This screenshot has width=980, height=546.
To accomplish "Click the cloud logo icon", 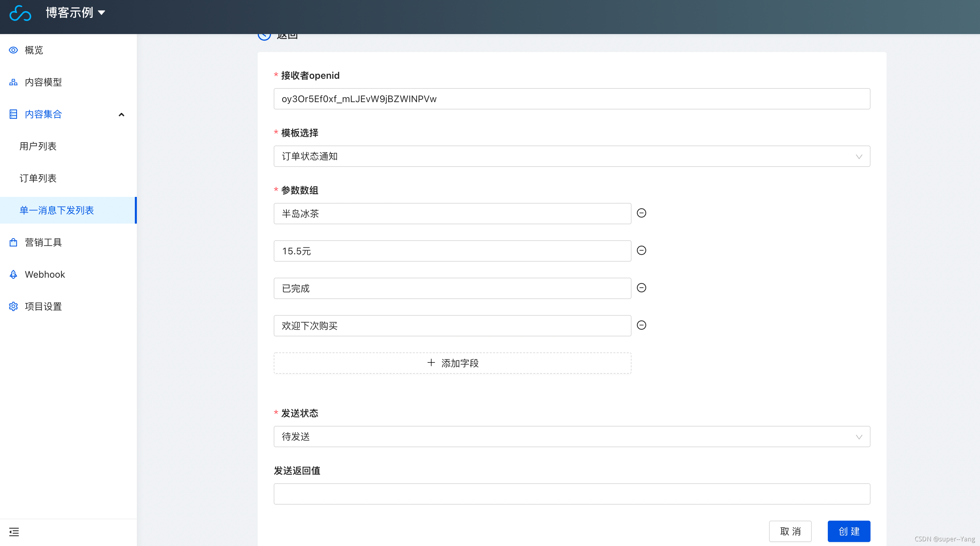I will (20, 13).
